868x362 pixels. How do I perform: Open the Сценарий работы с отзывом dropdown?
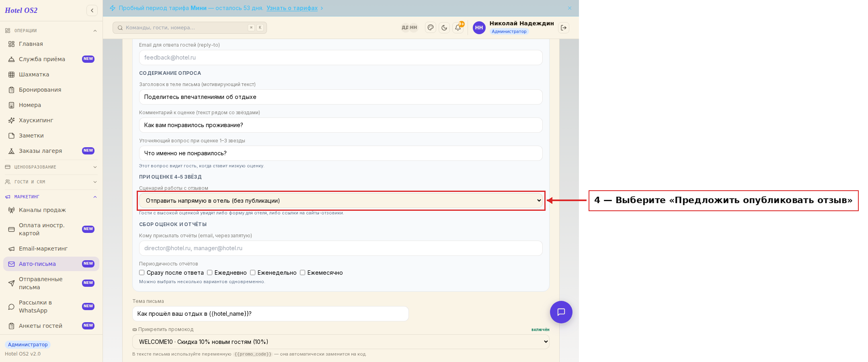tap(341, 201)
